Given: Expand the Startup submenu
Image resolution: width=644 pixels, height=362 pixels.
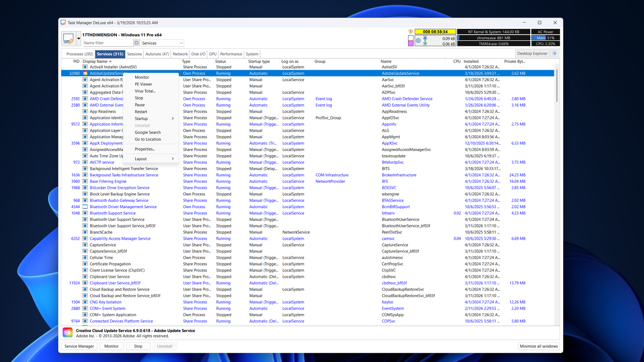Looking at the screenshot, I should 151,118.
